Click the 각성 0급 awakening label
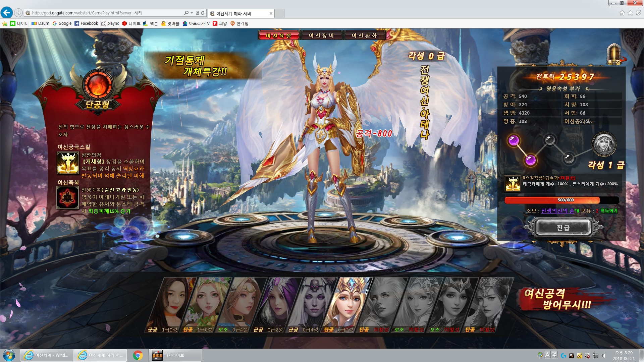The height and width of the screenshot is (362, 644). coord(426,56)
